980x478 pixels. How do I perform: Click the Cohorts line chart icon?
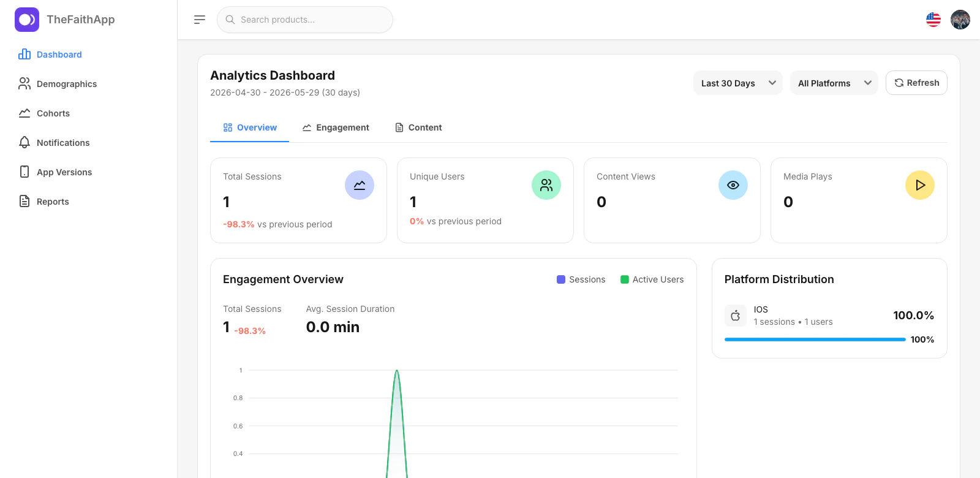click(x=24, y=113)
